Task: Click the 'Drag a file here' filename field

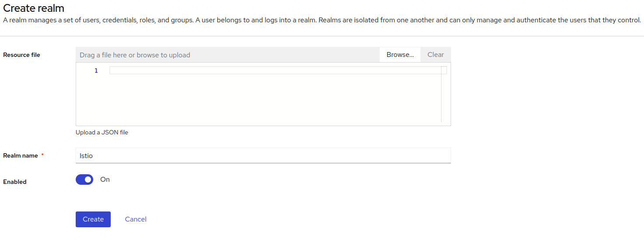Action: (227, 55)
